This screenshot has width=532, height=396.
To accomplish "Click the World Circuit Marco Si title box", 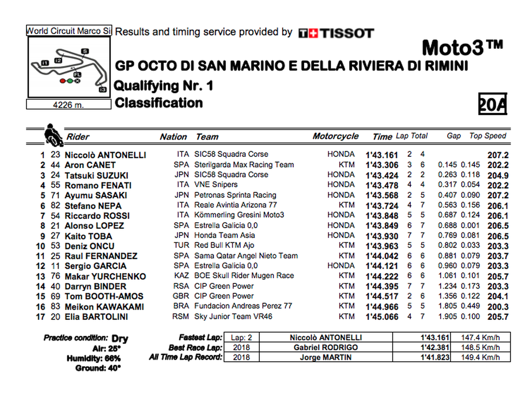I will [x=69, y=31].
